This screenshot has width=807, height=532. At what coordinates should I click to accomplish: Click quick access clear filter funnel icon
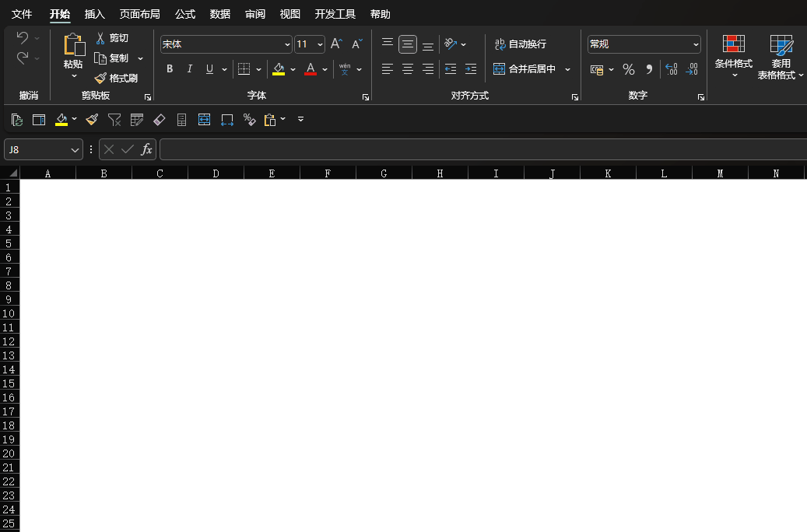[x=114, y=120]
